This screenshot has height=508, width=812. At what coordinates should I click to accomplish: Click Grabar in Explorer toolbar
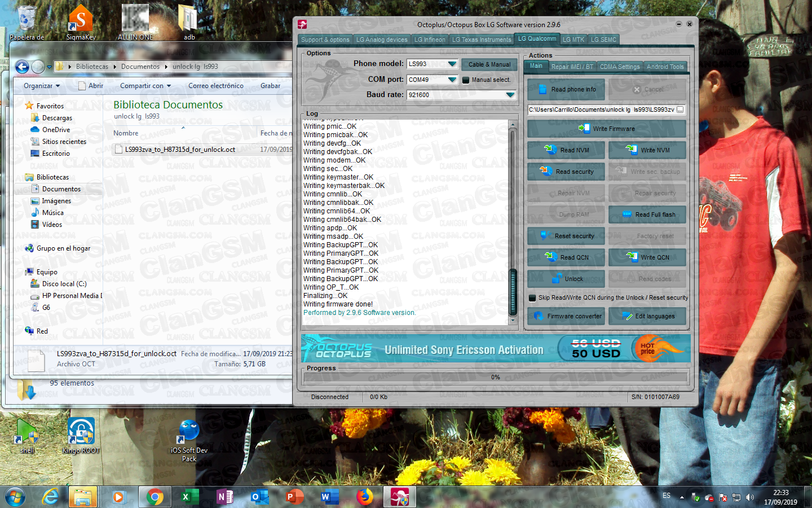(270, 86)
